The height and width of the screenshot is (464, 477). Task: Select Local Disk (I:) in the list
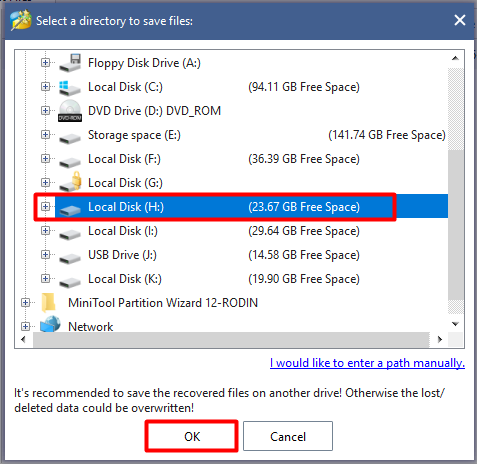(123, 231)
